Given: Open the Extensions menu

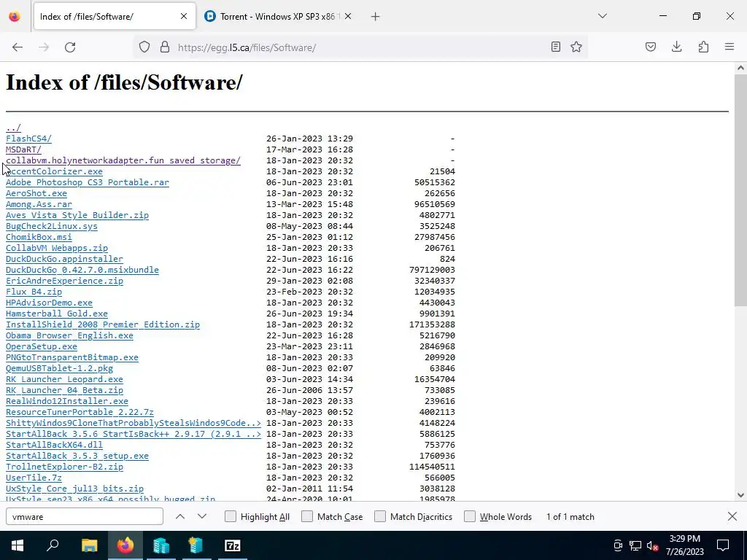Looking at the screenshot, I should point(703,47).
